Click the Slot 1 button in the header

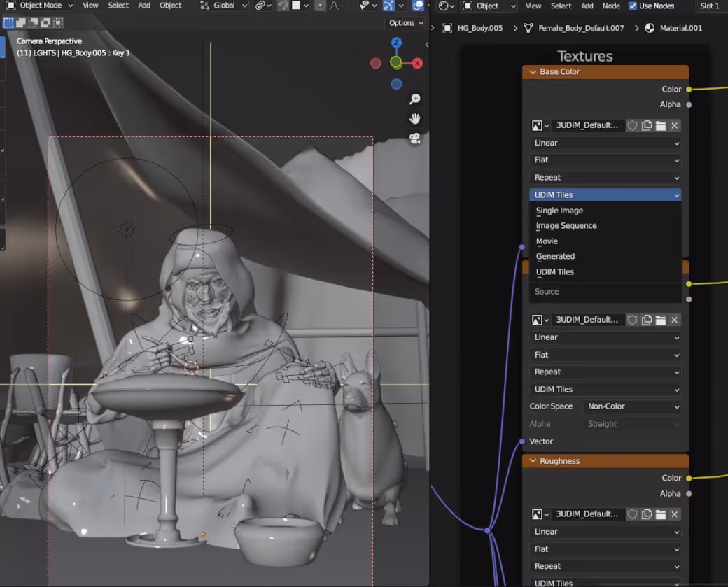pos(710,6)
